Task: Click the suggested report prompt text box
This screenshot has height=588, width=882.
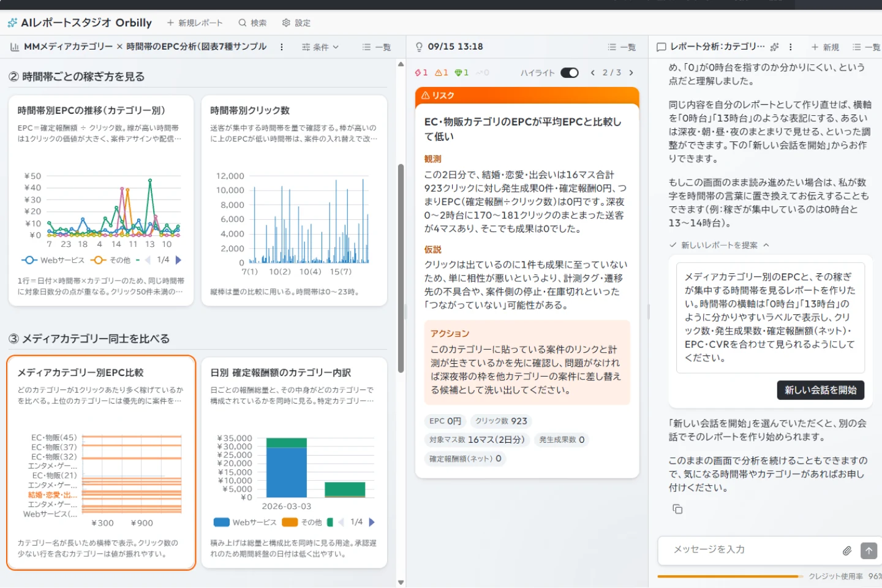Action: click(x=771, y=317)
